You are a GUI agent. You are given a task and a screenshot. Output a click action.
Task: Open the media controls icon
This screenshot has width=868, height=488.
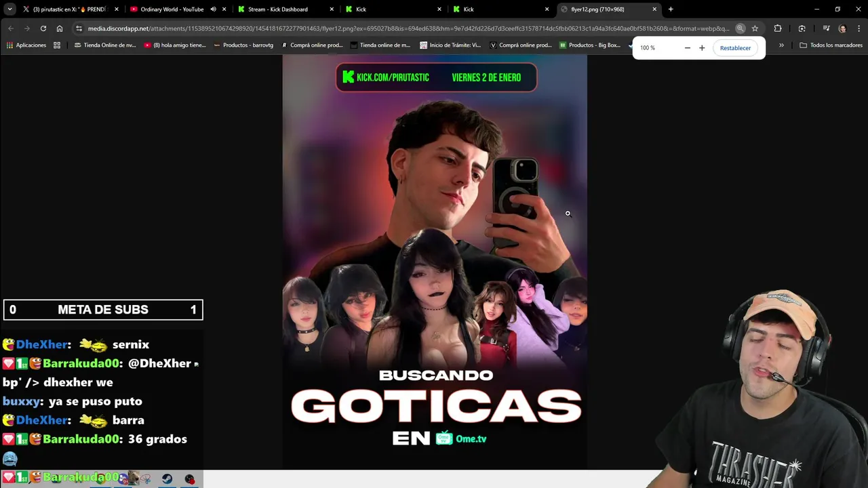pos(826,28)
